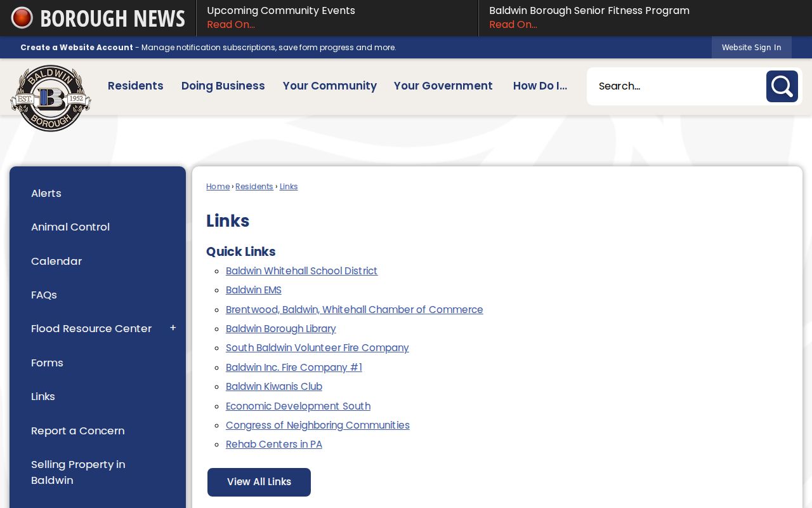Open the Your Government menu
The width and height of the screenshot is (812, 508).
click(x=443, y=86)
